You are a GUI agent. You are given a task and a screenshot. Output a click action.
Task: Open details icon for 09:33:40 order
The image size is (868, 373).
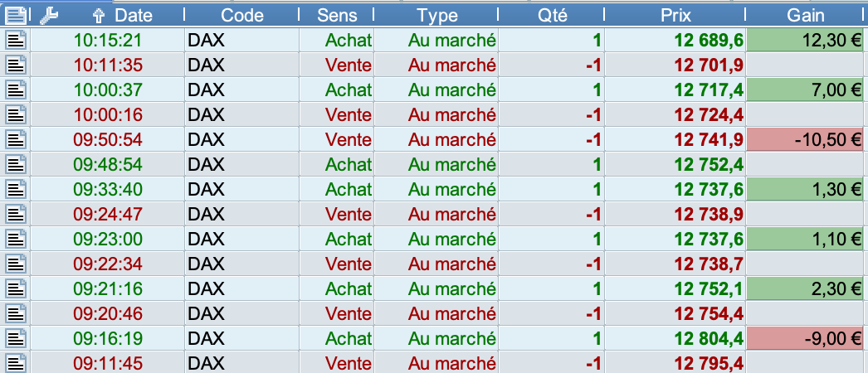click(16, 189)
